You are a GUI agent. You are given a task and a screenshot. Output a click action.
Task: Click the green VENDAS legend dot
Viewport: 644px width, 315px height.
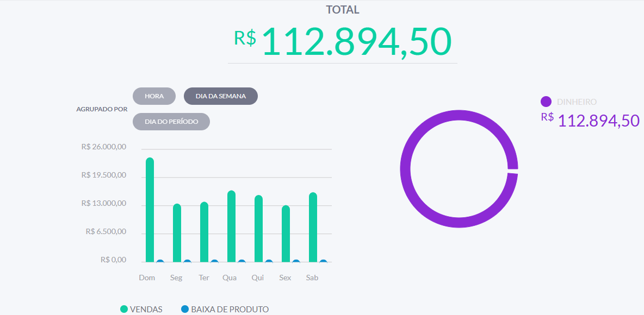tap(124, 309)
